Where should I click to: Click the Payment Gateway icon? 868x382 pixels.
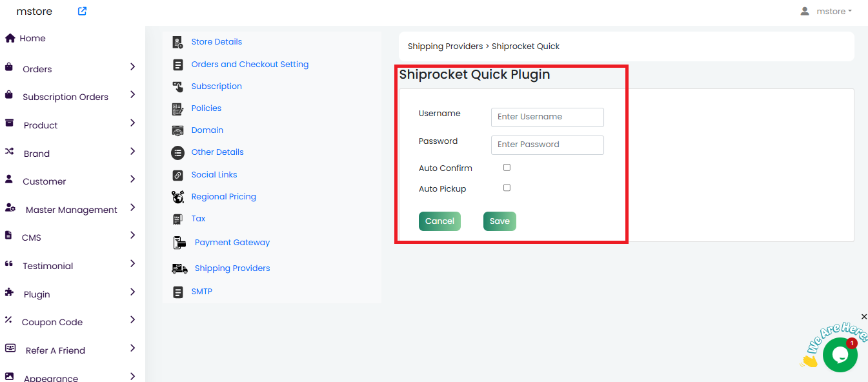tap(179, 243)
